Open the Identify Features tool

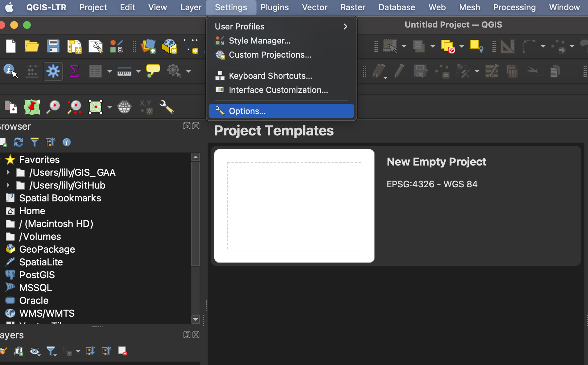[x=10, y=71]
